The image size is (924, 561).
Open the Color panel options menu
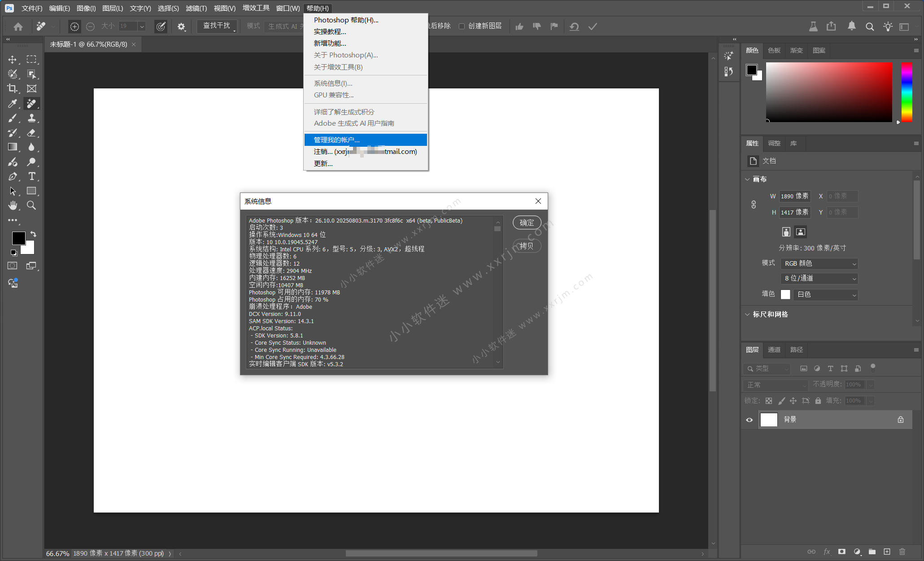pyautogui.click(x=916, y=51)
